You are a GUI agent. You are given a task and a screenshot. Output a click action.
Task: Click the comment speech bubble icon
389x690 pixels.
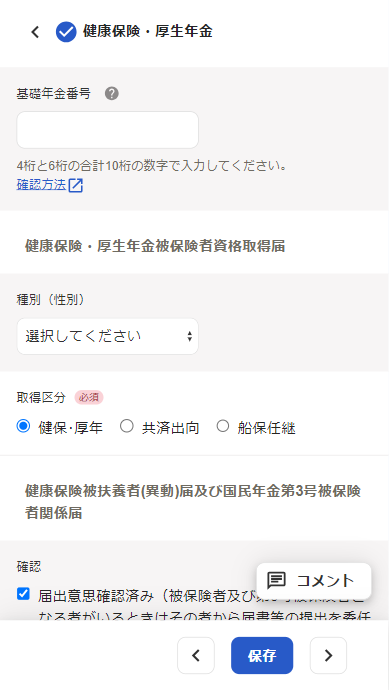click(277, 580)
